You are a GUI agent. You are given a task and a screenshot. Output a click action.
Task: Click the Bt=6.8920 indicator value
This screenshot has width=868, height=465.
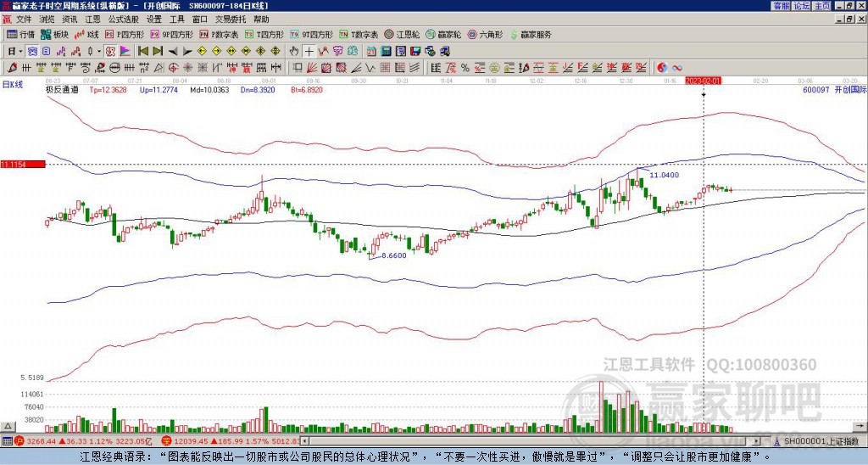click(x=307, y=89)
